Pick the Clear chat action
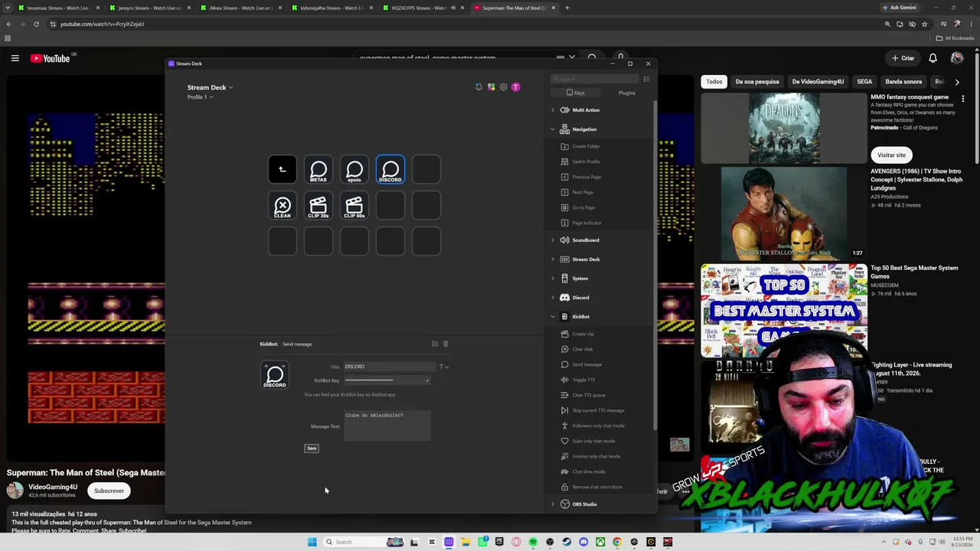980x551 pixels. (x=582, y=349)
